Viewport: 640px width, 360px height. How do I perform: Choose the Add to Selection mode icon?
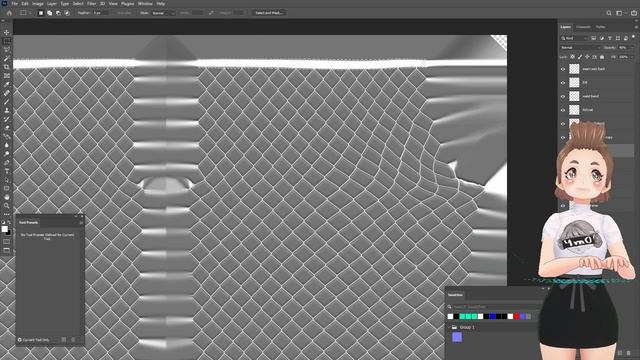pos(49,13)
